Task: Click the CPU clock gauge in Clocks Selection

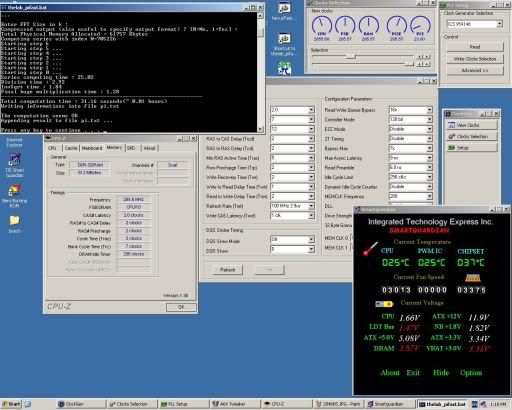Action: coord(322,26)
